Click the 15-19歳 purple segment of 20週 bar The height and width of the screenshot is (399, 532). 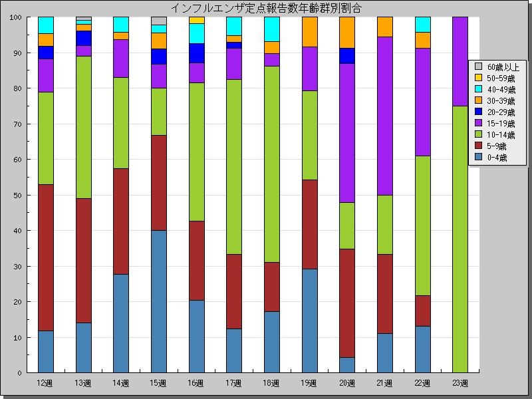(347, 133)
